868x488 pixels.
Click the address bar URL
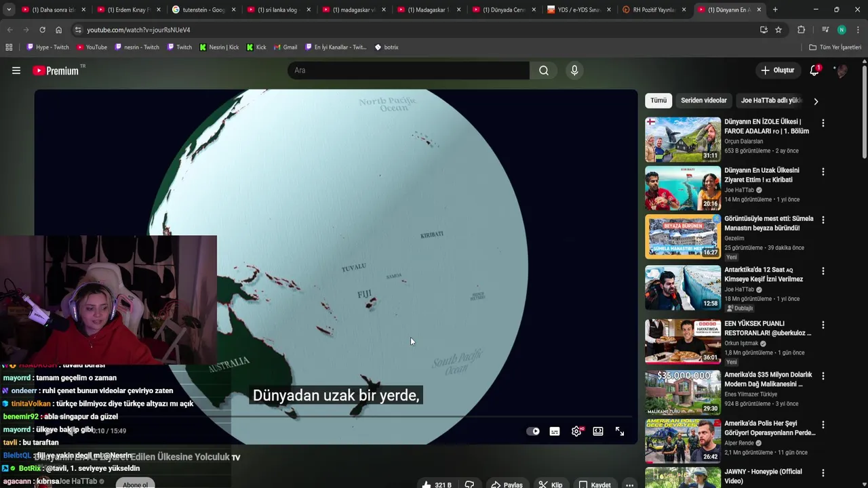coord(138,30)
